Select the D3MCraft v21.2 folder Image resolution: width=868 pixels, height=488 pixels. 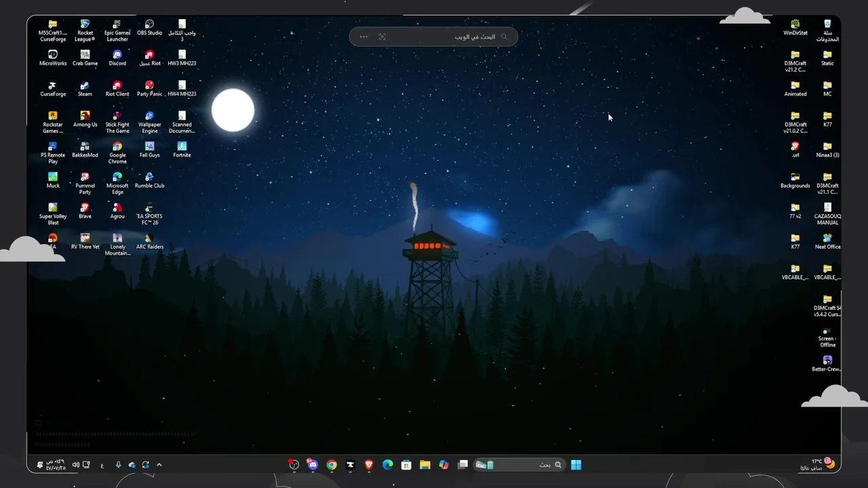(x=795, y=61)
